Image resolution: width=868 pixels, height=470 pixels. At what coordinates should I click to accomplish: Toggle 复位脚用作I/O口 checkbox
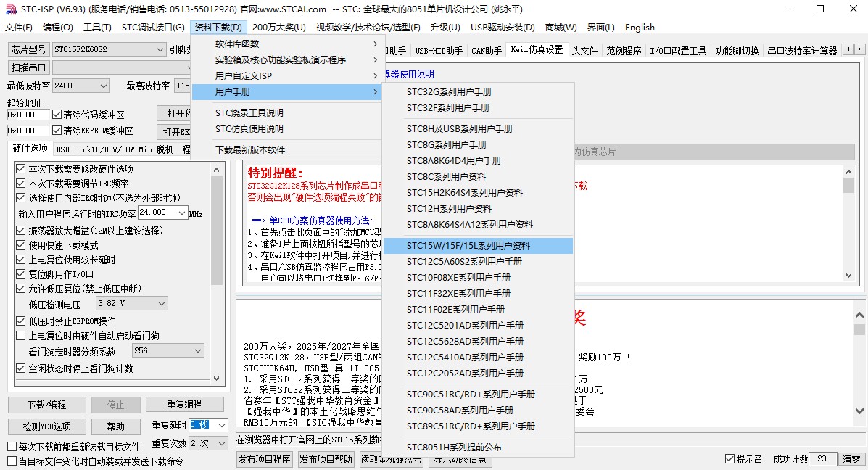pyautogui.click(x=20, y=274)
